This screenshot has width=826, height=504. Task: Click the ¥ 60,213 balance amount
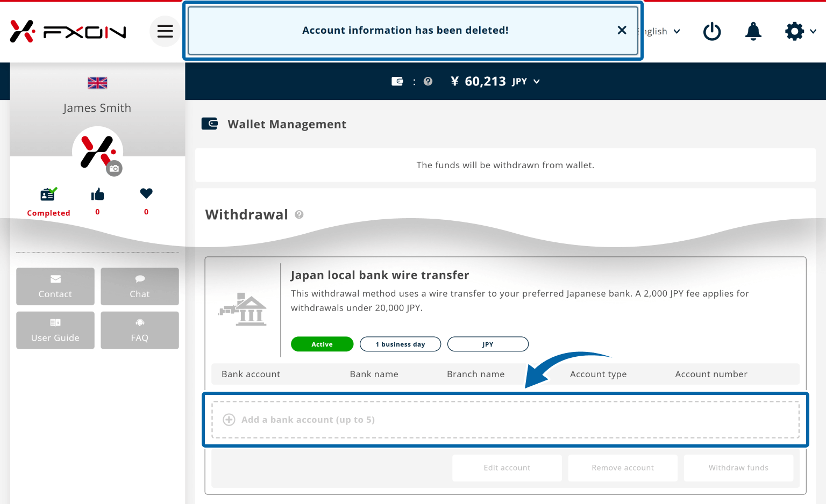point(478,81)
